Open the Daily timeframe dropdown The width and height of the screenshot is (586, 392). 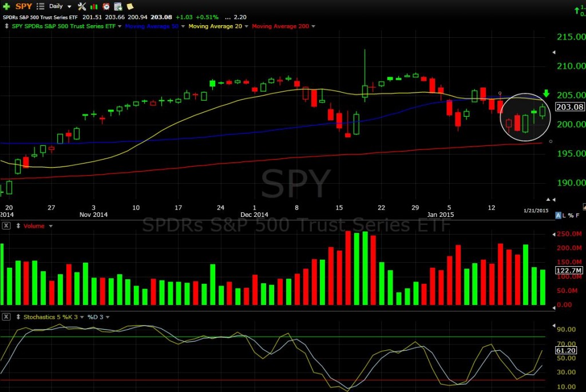click(60, 6)
